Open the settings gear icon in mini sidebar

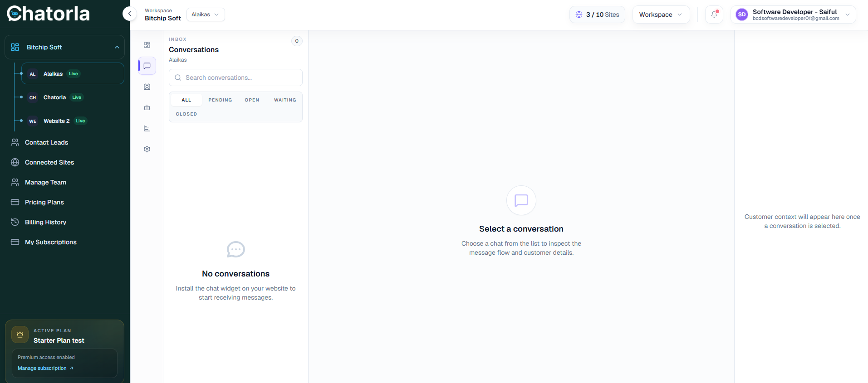coord(147,149)
